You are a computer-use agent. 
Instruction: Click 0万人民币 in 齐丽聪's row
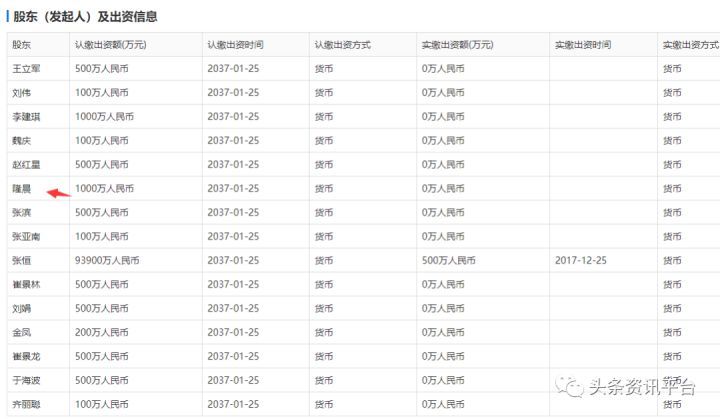point(443,404)
